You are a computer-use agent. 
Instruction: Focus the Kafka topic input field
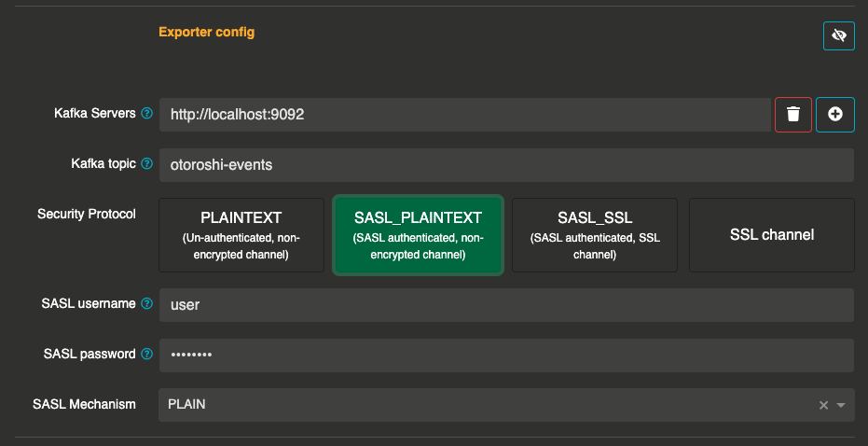pyautogui.click(x=505, y=165)
